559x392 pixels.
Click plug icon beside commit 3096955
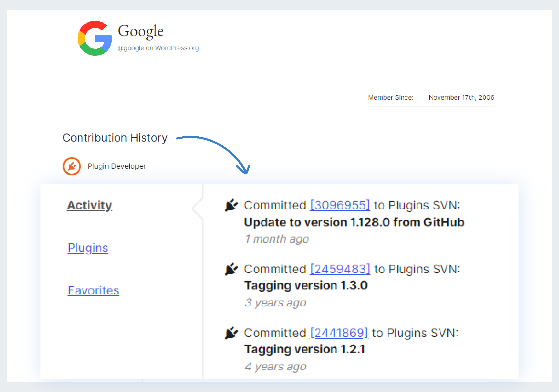[231, 205]
